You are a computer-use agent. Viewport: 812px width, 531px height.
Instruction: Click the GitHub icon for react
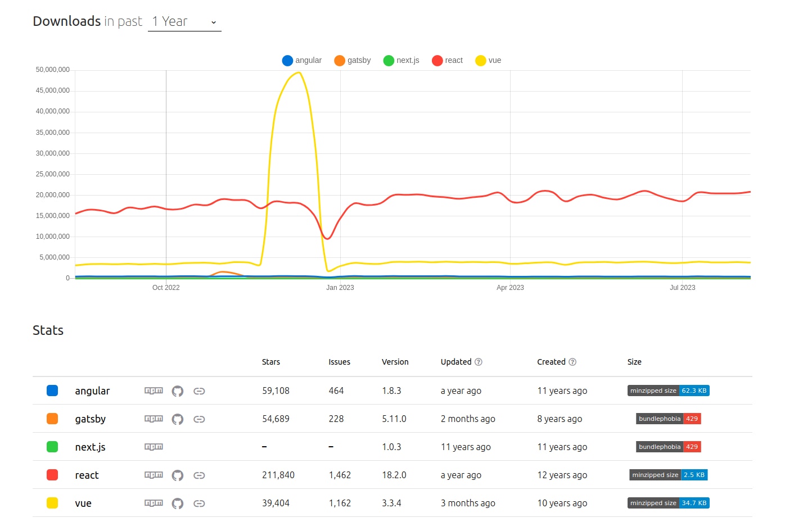178,475
